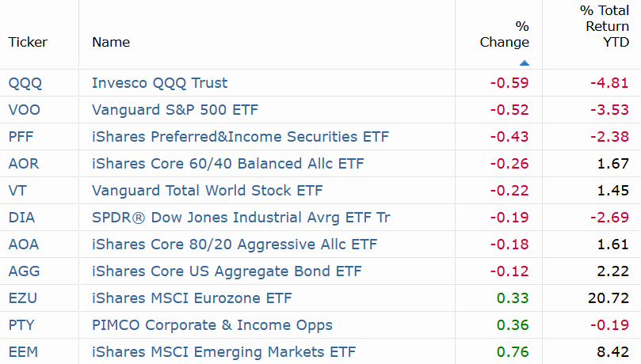The width and height of the screenshot is (641, 364).
Task: Click the ascending sort arrow under % Change
Action: tap(524, 63)
